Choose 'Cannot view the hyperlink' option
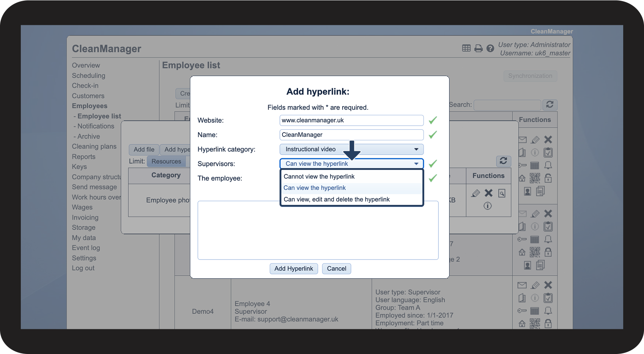The image size is (644, 354). [x=351, y=176]
